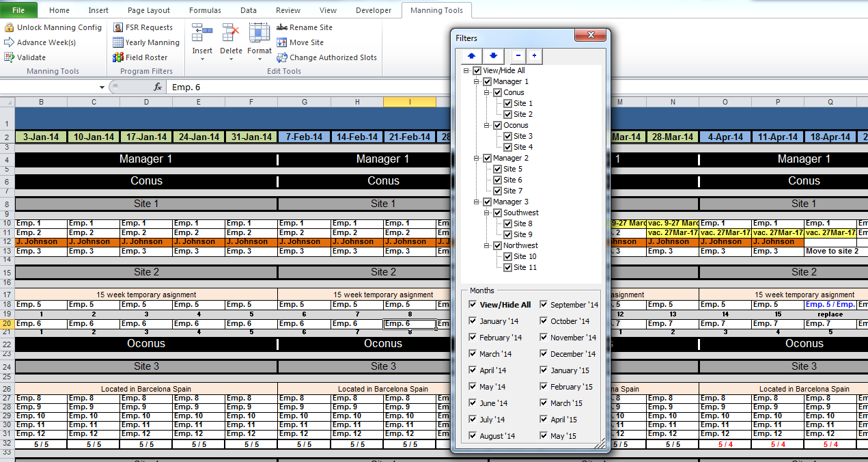Image resolution: width=868 pixels, height=462 pixels.
Task: Click the minus button in Filters toolbar
Action: (518, 56)
